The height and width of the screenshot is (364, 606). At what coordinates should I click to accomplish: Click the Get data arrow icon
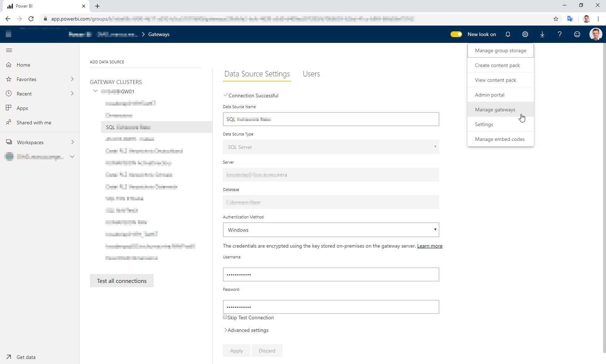coord(9,357)
